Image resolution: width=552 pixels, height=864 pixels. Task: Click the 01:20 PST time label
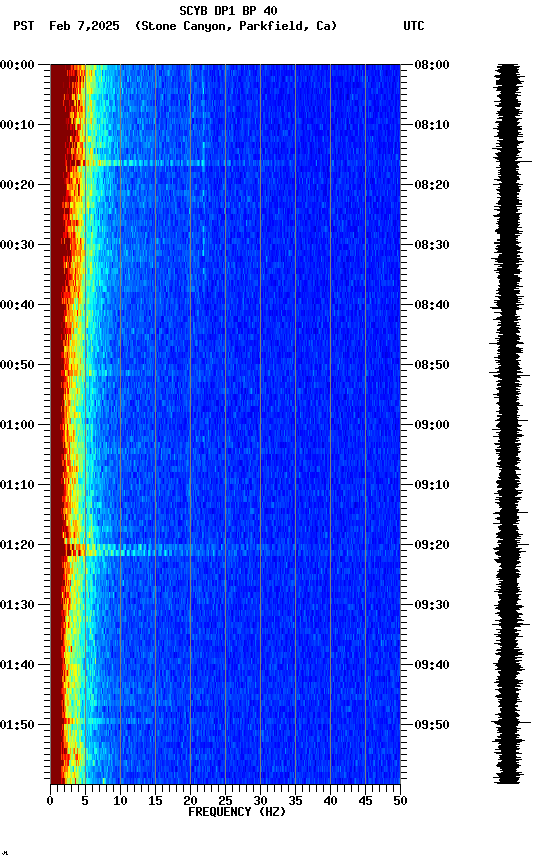17,546
